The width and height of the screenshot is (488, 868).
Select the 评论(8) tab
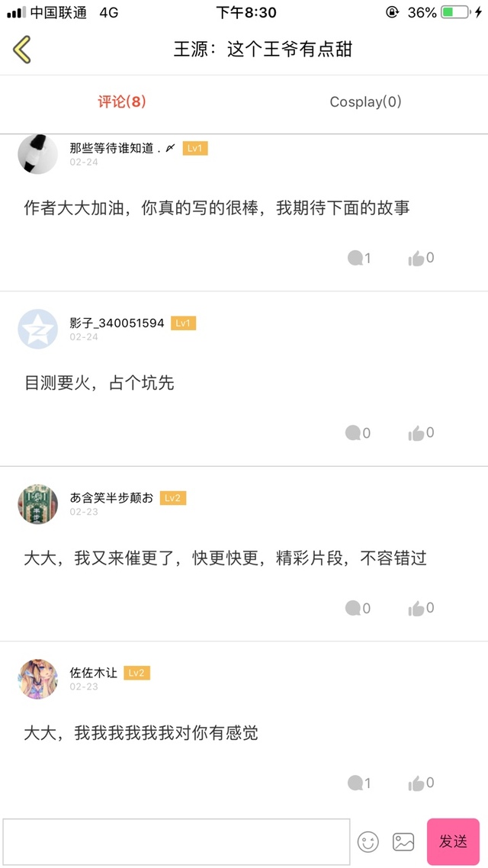pos(122,102)
